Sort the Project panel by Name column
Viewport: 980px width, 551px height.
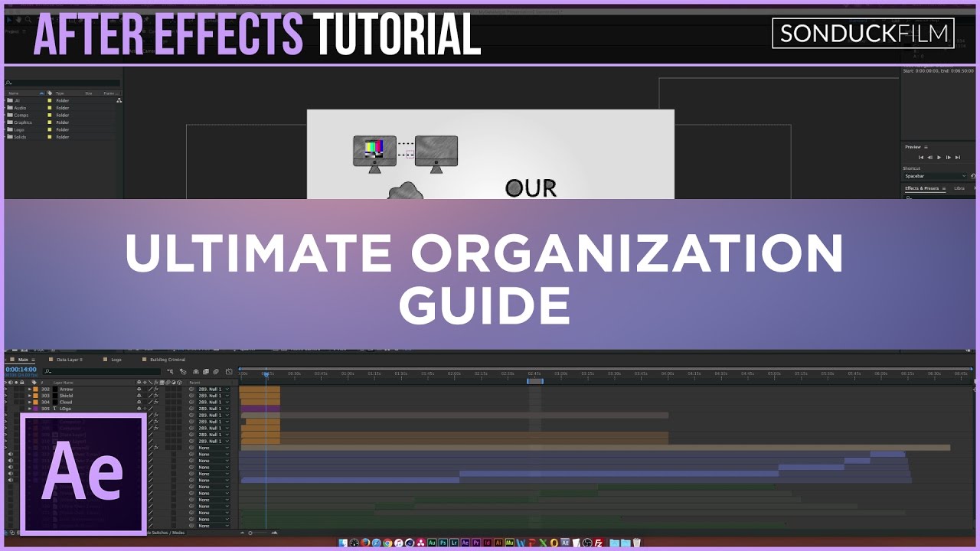pos(14,93)
